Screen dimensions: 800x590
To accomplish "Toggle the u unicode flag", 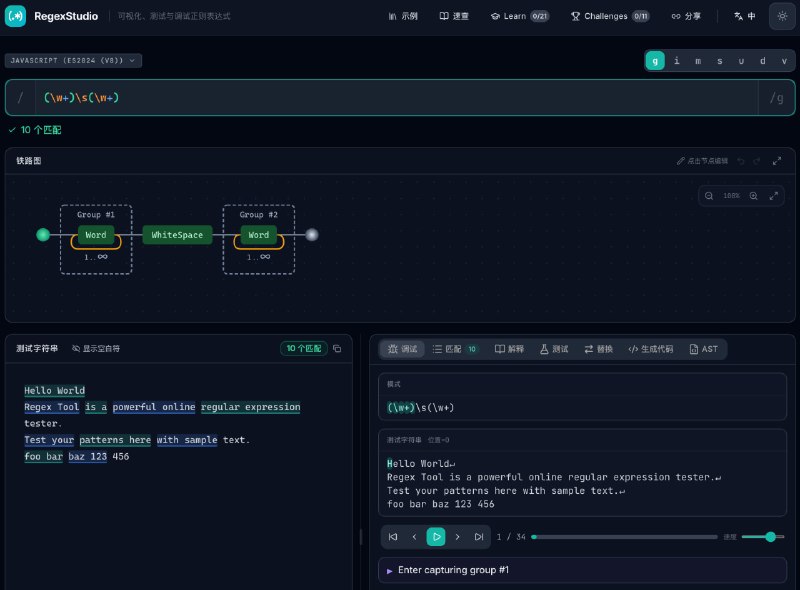I will (x=741, y=61).
